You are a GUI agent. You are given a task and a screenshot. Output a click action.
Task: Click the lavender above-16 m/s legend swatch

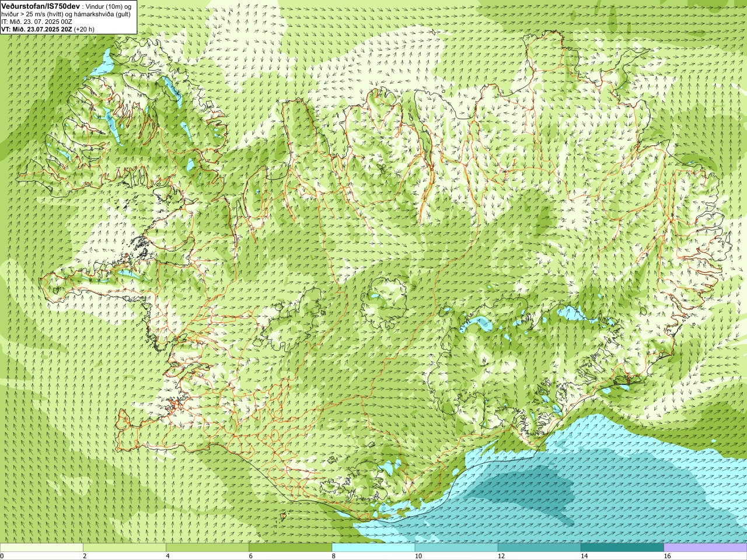(x=706, y=547)
